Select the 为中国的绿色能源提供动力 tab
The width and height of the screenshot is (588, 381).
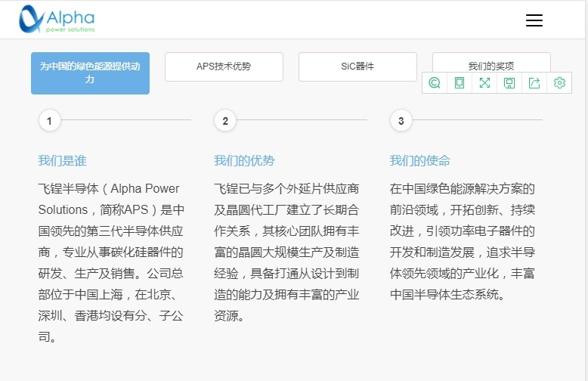coord(91,73)
